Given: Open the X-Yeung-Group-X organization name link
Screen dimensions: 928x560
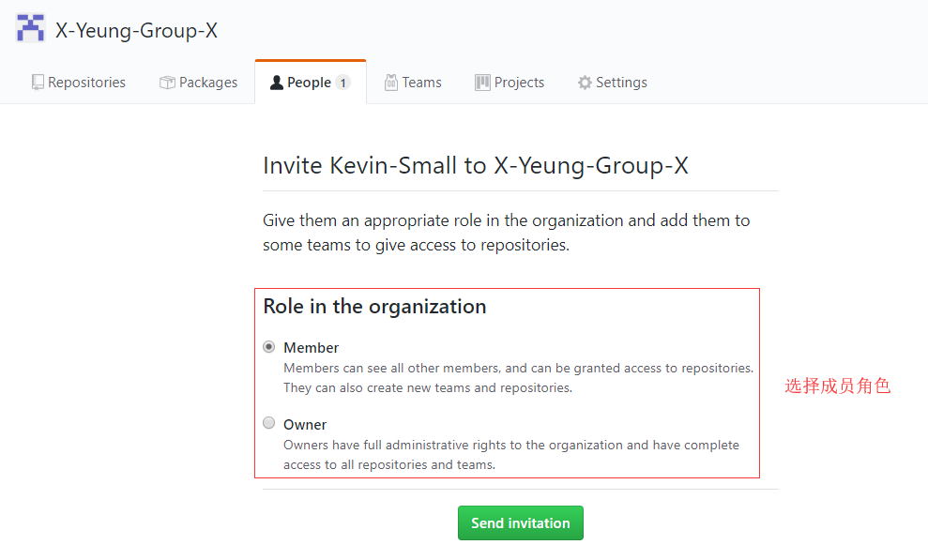Looking at the screenshot, I should [x=137, y=30].
